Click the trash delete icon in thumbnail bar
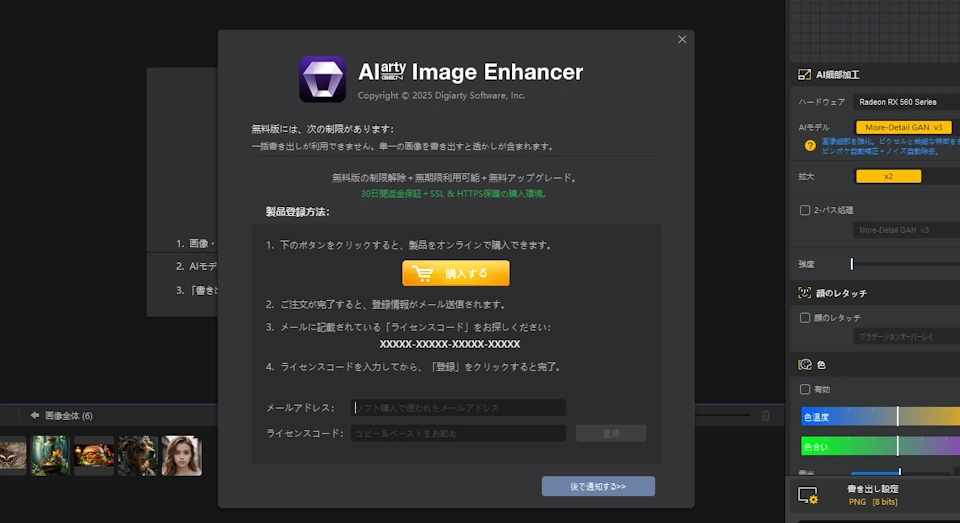960x523 pixels. pos(765,415)
